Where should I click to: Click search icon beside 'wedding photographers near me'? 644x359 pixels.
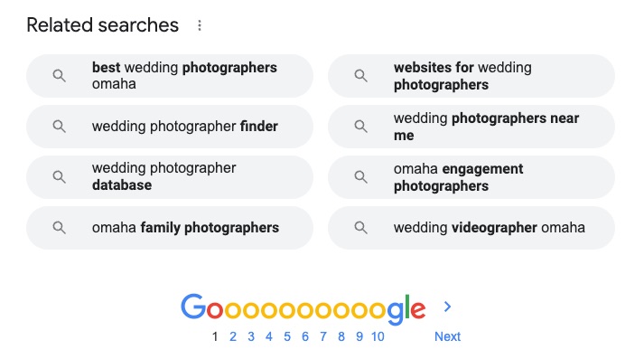(360, 127)
